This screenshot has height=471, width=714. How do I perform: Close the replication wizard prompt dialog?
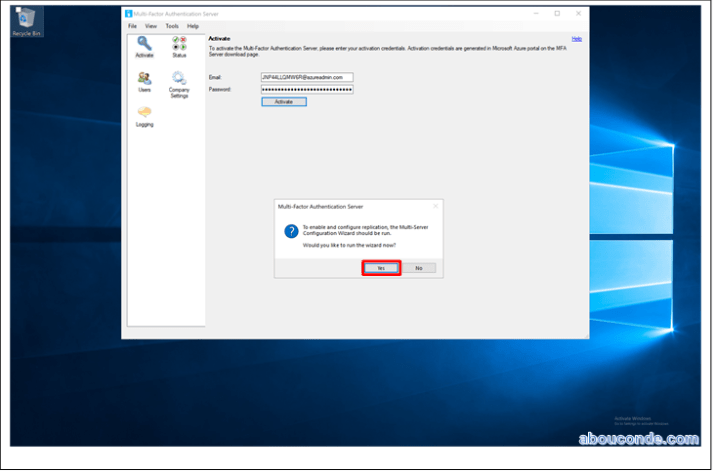(436, 205)
